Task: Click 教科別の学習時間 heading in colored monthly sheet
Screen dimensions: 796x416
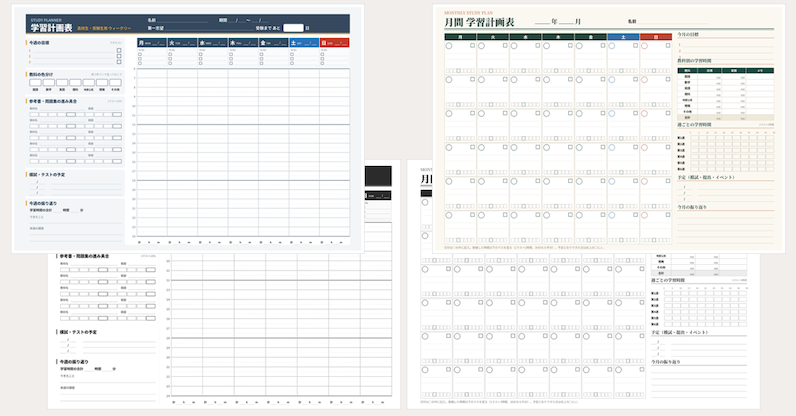Action: click(x=694, y=60)
